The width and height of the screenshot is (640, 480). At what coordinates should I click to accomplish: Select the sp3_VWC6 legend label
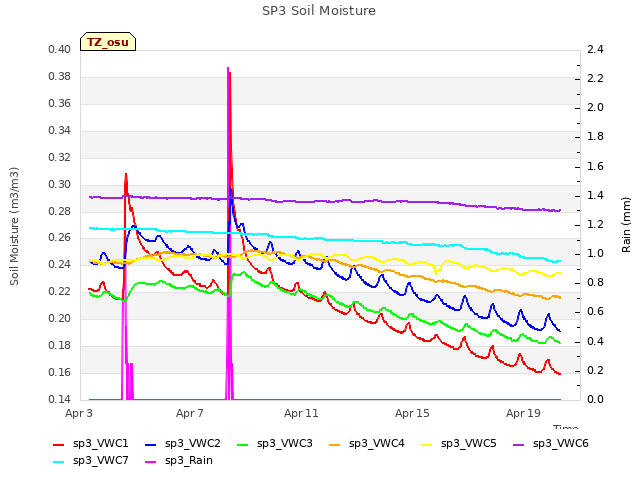561,444
